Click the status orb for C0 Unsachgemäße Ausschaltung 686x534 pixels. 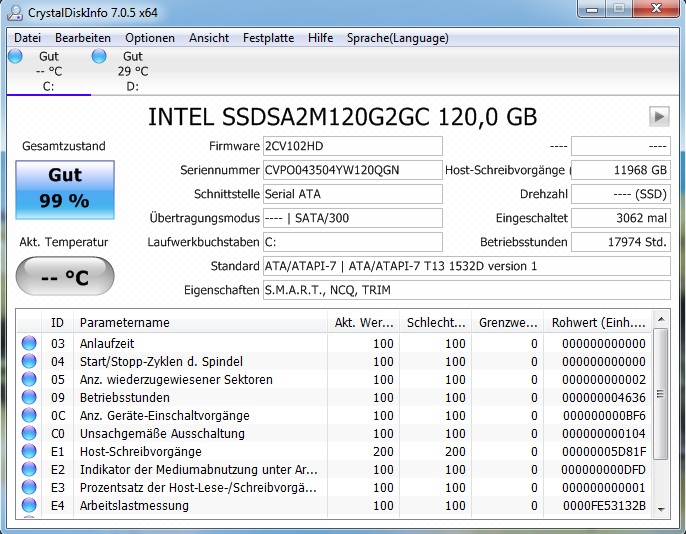pos(29,433)
